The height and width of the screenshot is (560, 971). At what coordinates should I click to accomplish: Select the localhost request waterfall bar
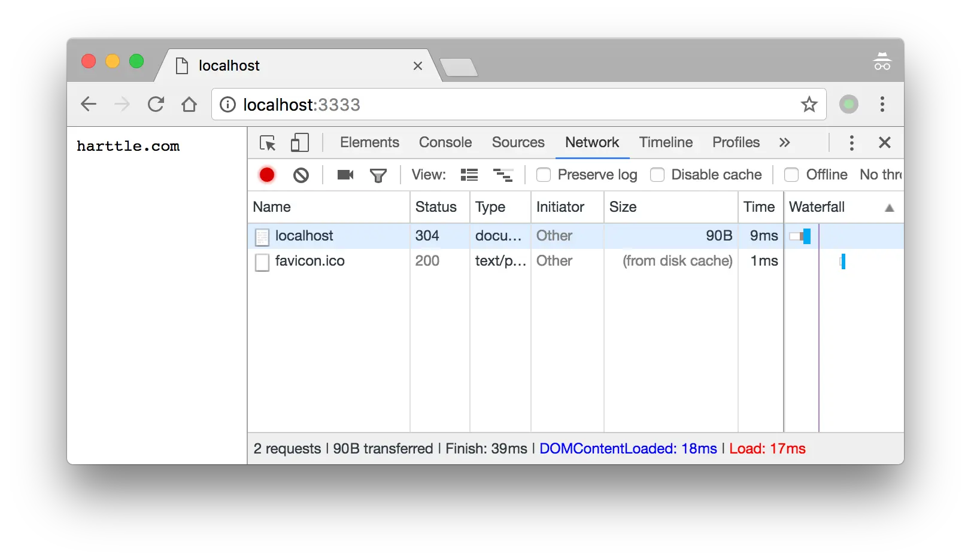tap(801, 236)
